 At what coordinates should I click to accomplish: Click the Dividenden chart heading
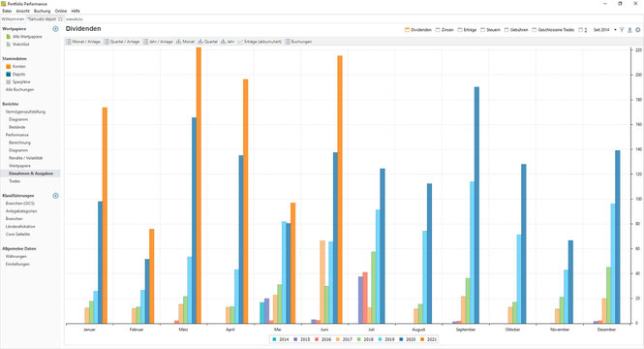[x=83, y=29]
